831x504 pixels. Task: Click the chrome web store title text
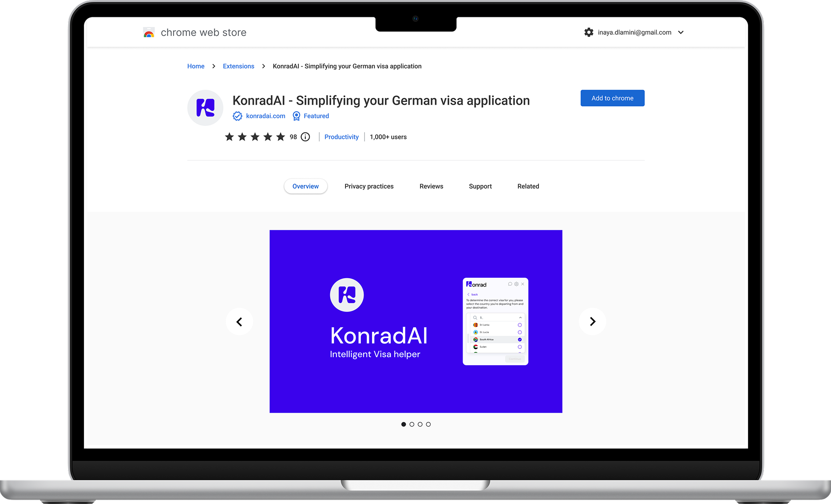point(203,32)
